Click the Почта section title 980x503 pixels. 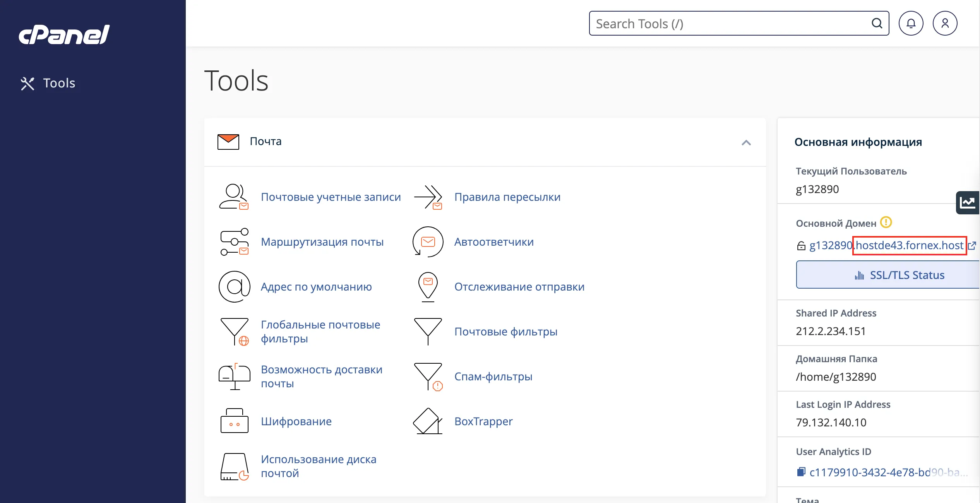point(266,142)
